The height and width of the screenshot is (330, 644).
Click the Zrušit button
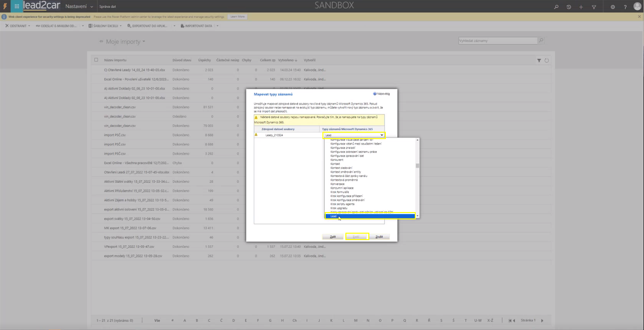[379, 237]
